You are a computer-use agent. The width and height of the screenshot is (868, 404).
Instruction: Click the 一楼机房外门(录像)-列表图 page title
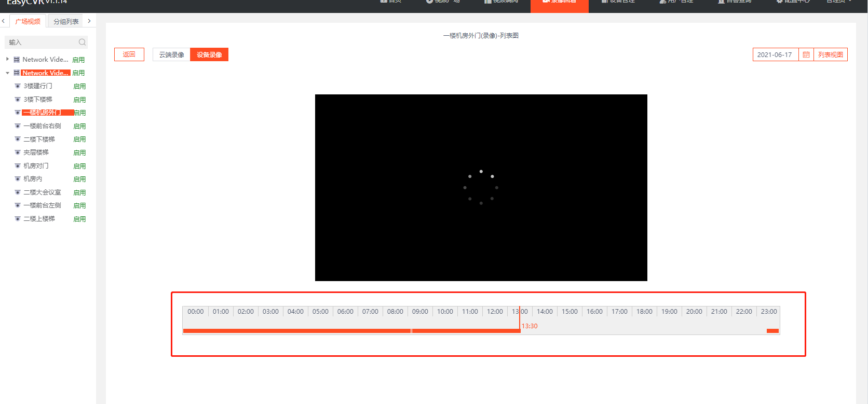click(481, 36)
